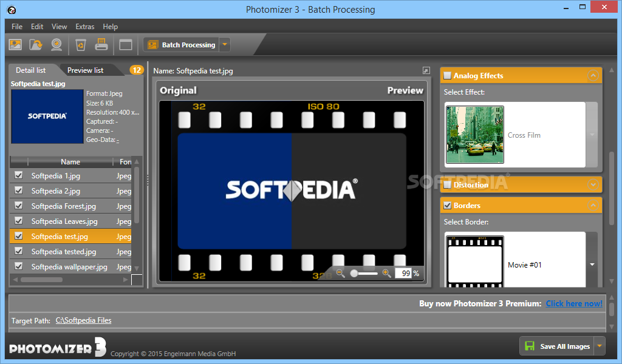Maximize the Photomizer window
This screenshot has width=622, height=364.
tap(583, 7)
